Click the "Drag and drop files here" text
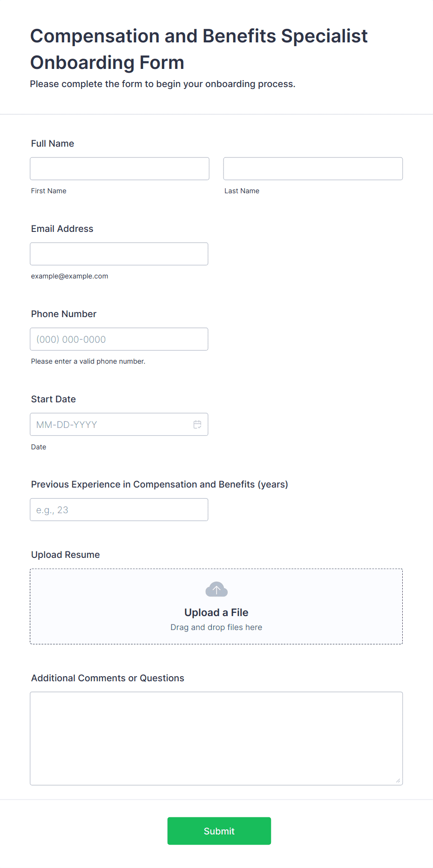 (x=216, y=627)
